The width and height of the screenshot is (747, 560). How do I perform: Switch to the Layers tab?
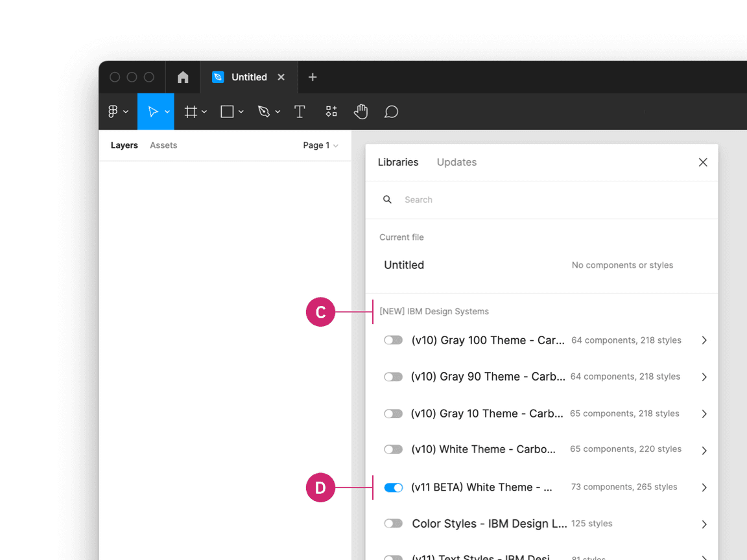point(124,145)
